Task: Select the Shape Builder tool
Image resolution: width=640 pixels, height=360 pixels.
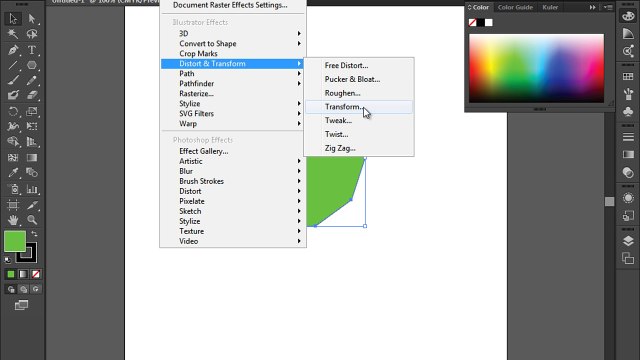Action: pos(13,142)
